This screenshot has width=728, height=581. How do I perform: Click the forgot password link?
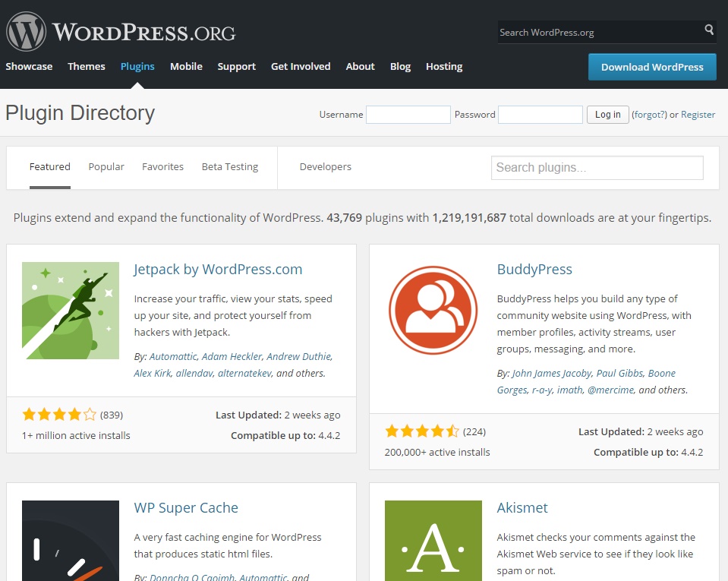pyautogui.click(x=649, y=114)
